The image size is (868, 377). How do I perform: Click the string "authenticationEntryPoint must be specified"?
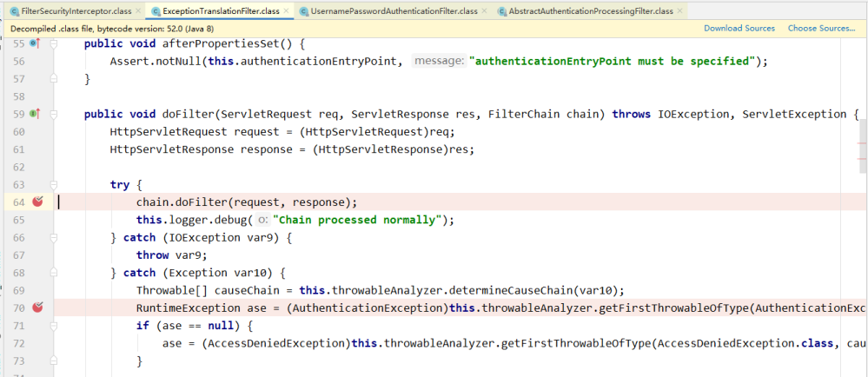click(x=613, y=62)
